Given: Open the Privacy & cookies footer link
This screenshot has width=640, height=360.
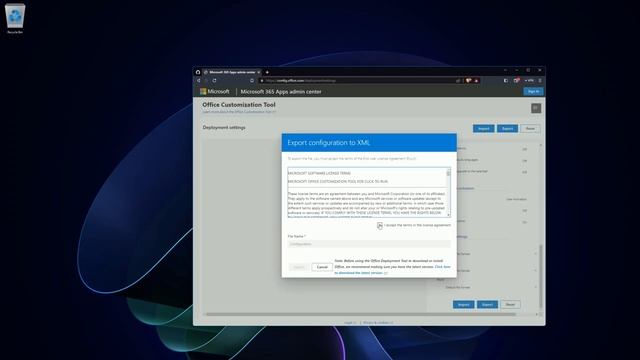Looking at the screenshot, I should tap(378, 322).
